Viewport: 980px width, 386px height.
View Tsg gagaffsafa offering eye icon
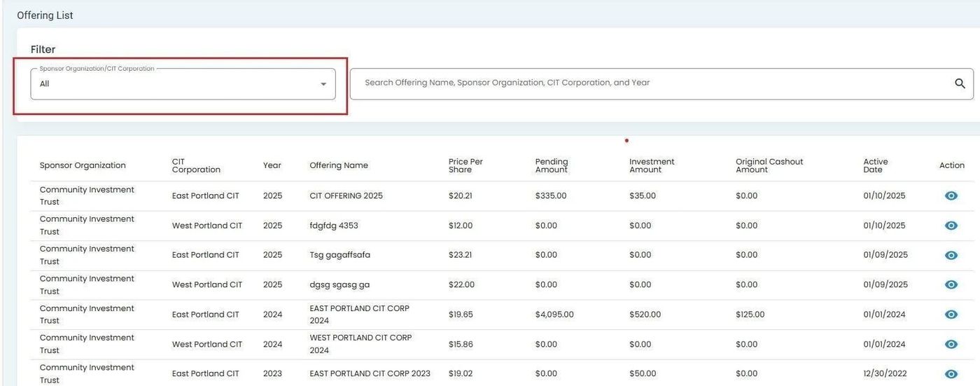click(x=951, y=256)
